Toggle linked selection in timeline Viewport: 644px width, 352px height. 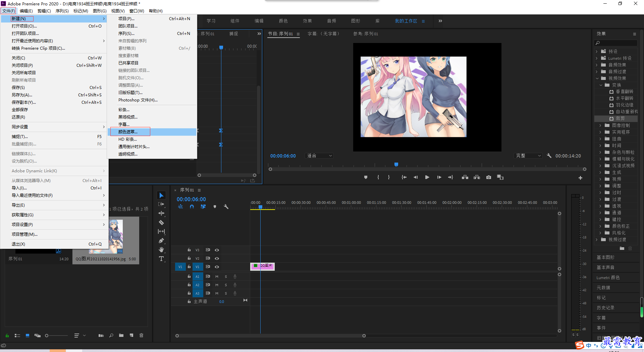point(203,207)
